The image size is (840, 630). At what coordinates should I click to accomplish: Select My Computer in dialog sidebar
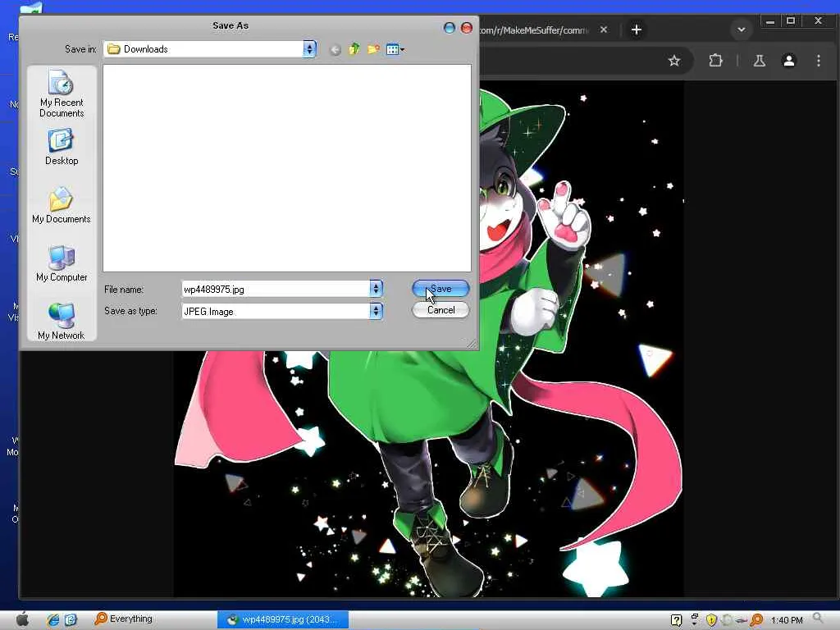pyautogui.click(x=61, y=263)
